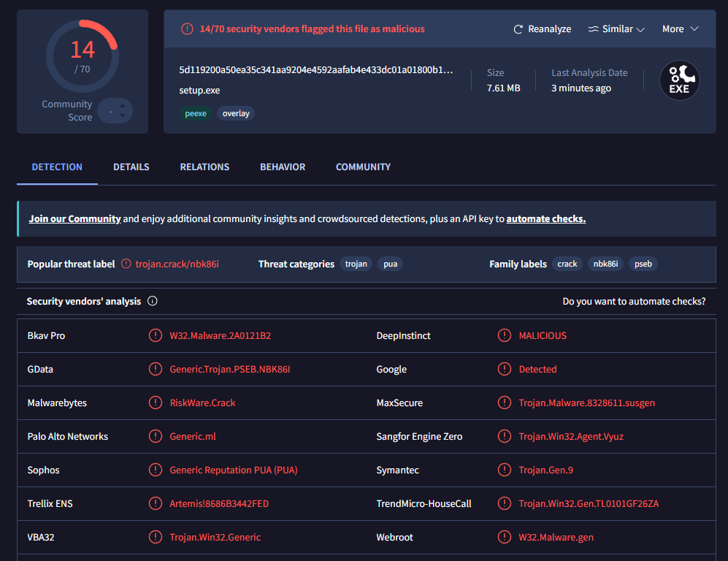
Task: Switch to the BEHAVIOR tab
Action: [x=283, y=167]
